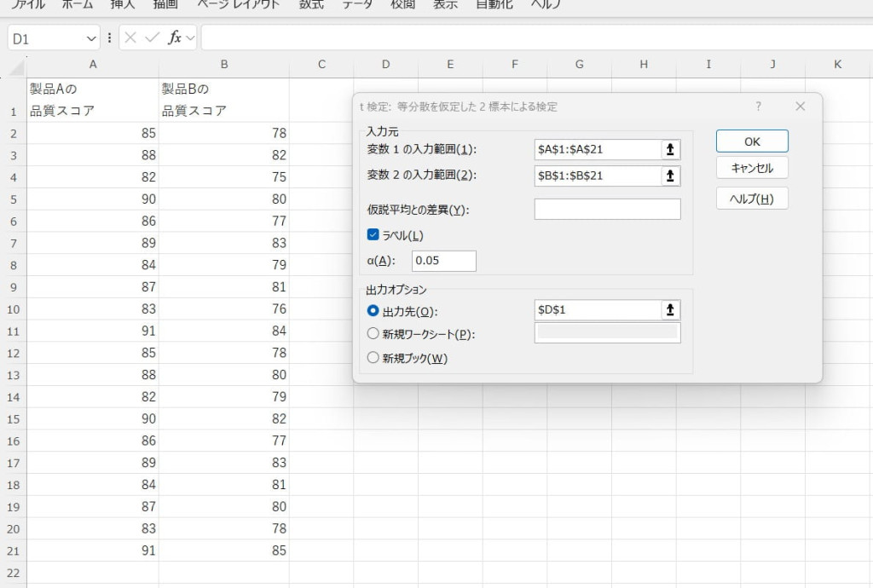Select the 新規ワークシート radio button
873x588 pixels.
click(x=373, y=334)
